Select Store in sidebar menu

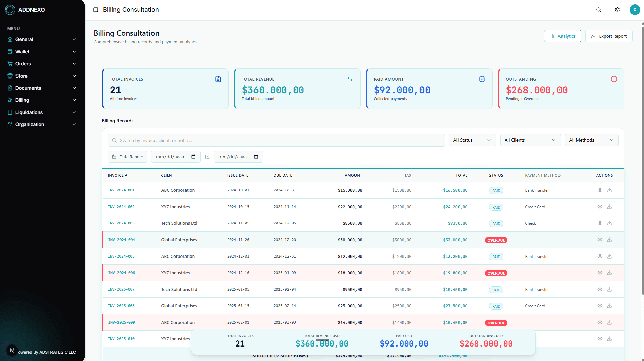42,76
